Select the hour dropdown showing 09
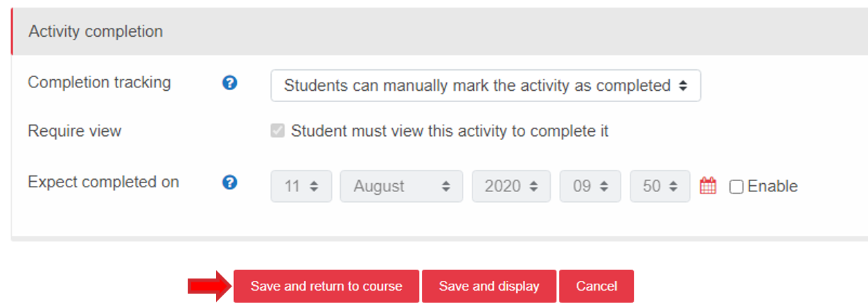Screen dimensions: 868x308 [x=590, y=186]
